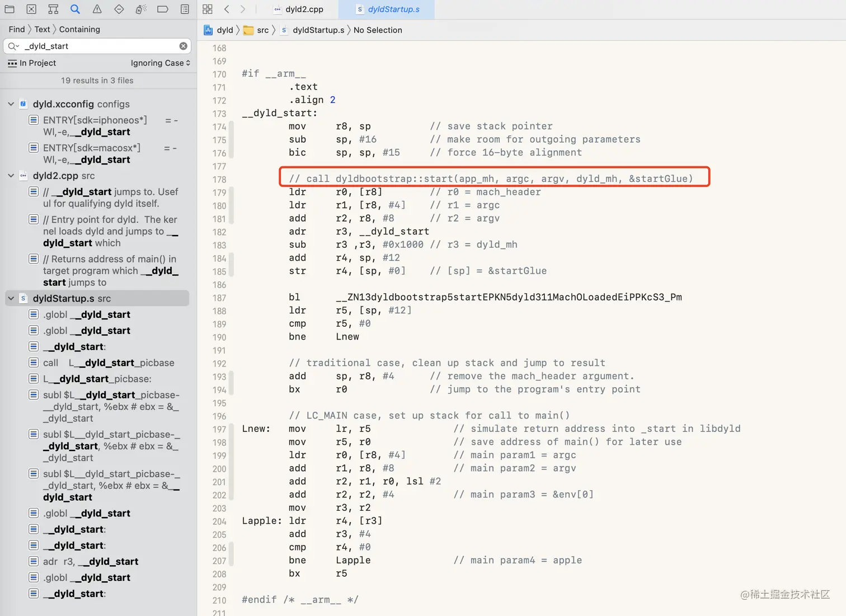Select the dyldStartup.s file row in results
This screenshot has height=616, width=846.
[x=97, y=298]
